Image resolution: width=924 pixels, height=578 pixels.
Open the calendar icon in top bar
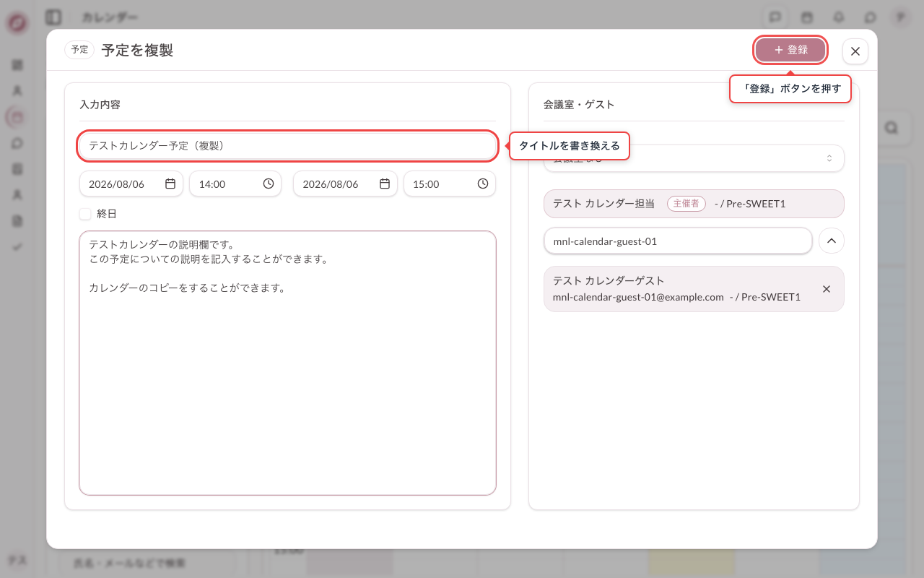coord(807,17)
